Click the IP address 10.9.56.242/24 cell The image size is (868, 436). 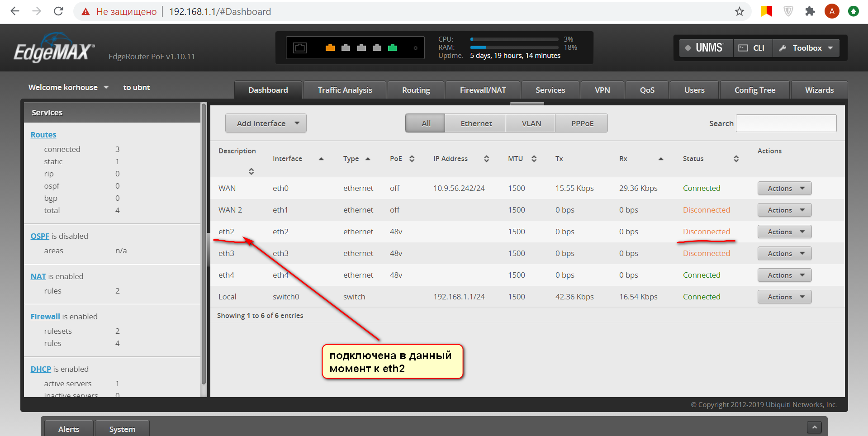pyautogui.click(x=459, y=188)
